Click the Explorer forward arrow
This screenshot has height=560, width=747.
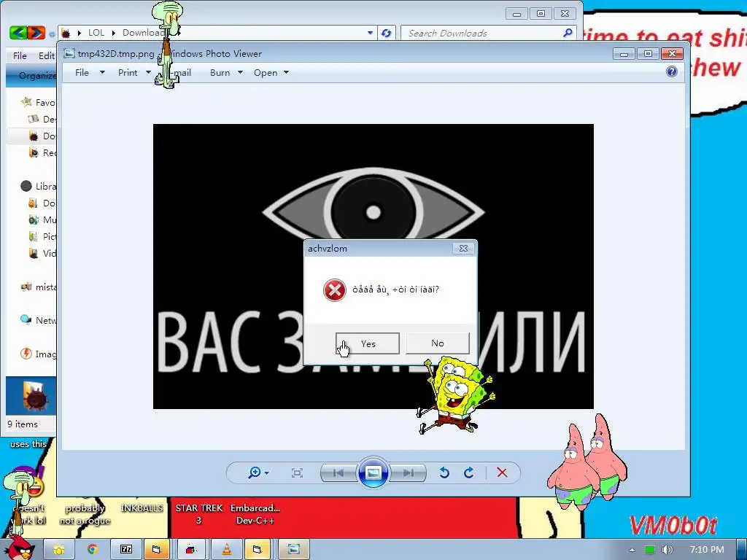click(36, 32)
